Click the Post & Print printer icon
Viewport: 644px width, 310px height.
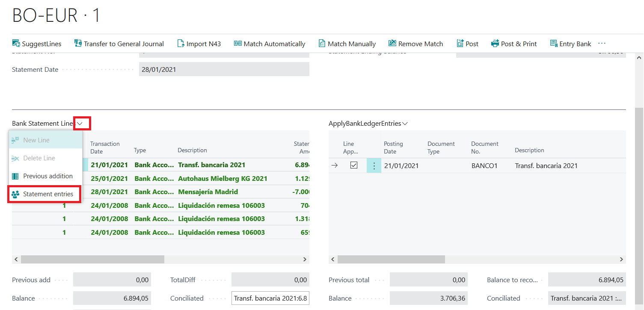coord(495,43)
